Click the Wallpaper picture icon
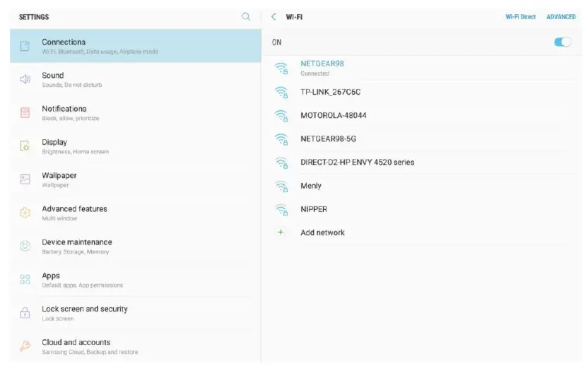 pos(25,179)
